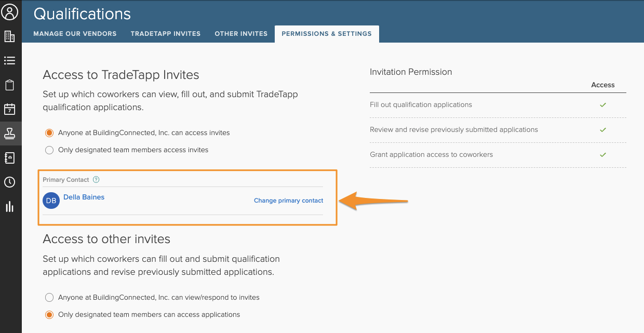Click the clock history icon in sidebar
Viewport: 644px width, 333px height.
9,182
